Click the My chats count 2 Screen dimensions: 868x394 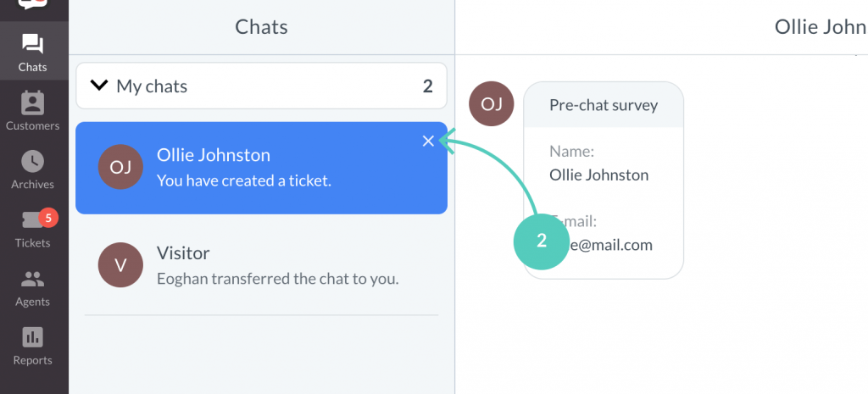click(x=428, y=86)
